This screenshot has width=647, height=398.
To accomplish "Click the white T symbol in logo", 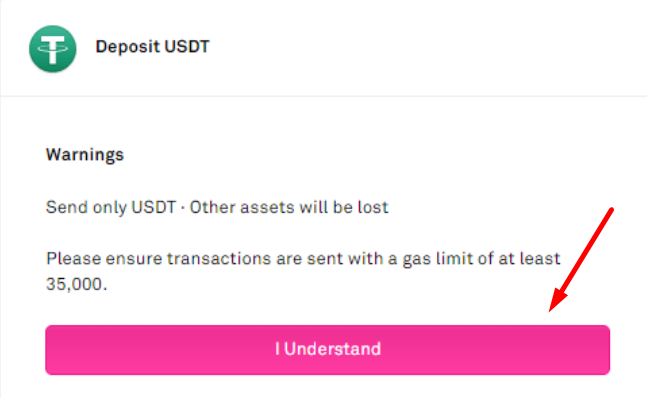I will tap(52, 49).
